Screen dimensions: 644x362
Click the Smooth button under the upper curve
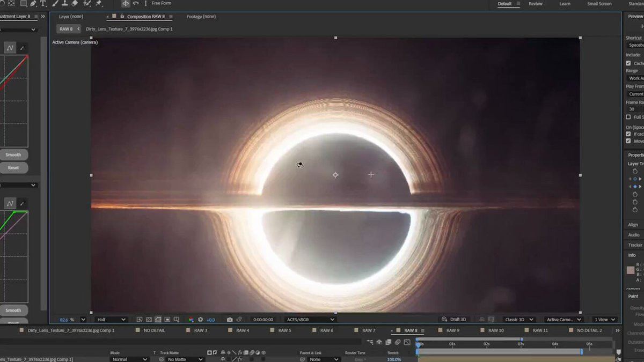point(13,155)
